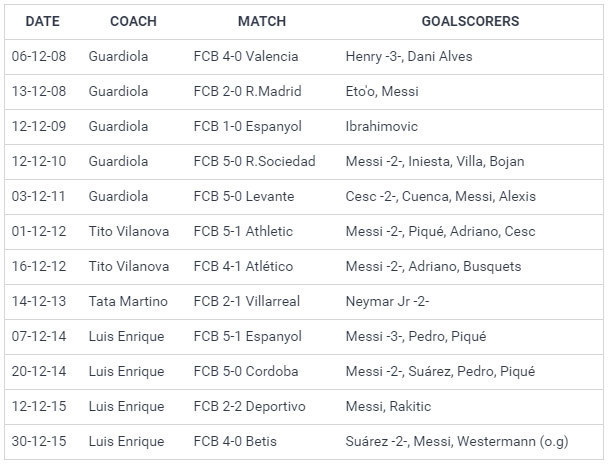The image size is (609, 468).
Task: Click the FCB 5-1 Espanyol match cell
Action: point(247,337)
